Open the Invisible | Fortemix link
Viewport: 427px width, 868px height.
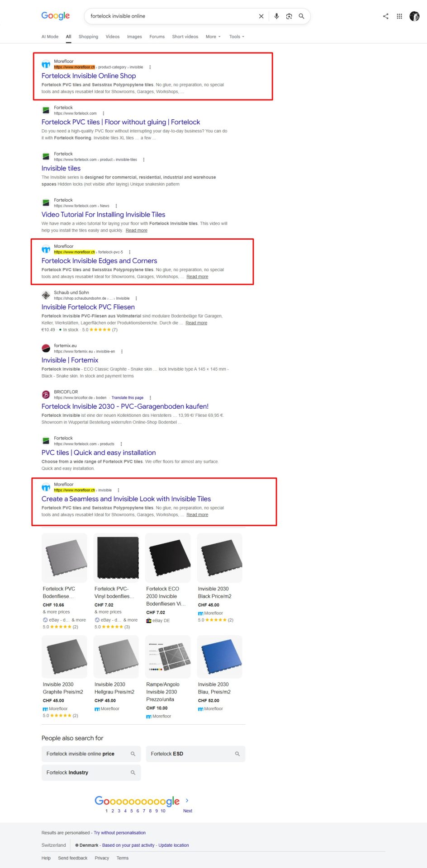pyautogui.click(x=70, y=360)
